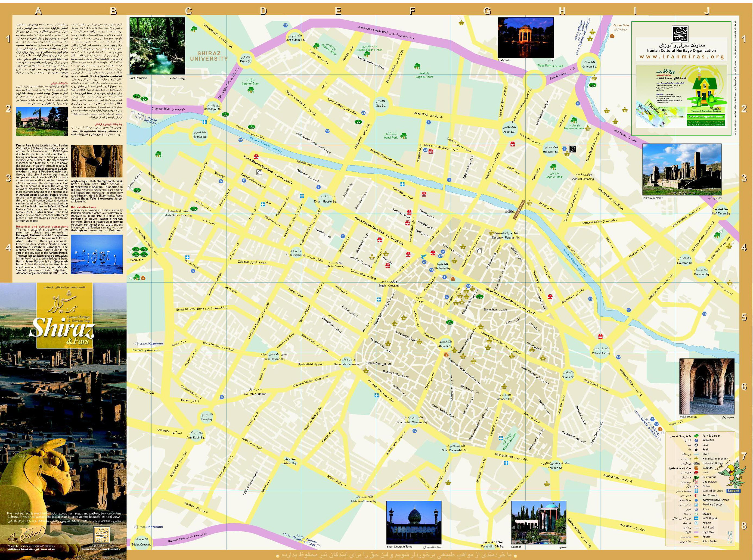Click the Gas Station legend icon
Image resolution: width=753 pixels, height=560 pixels.
point(696,482)
